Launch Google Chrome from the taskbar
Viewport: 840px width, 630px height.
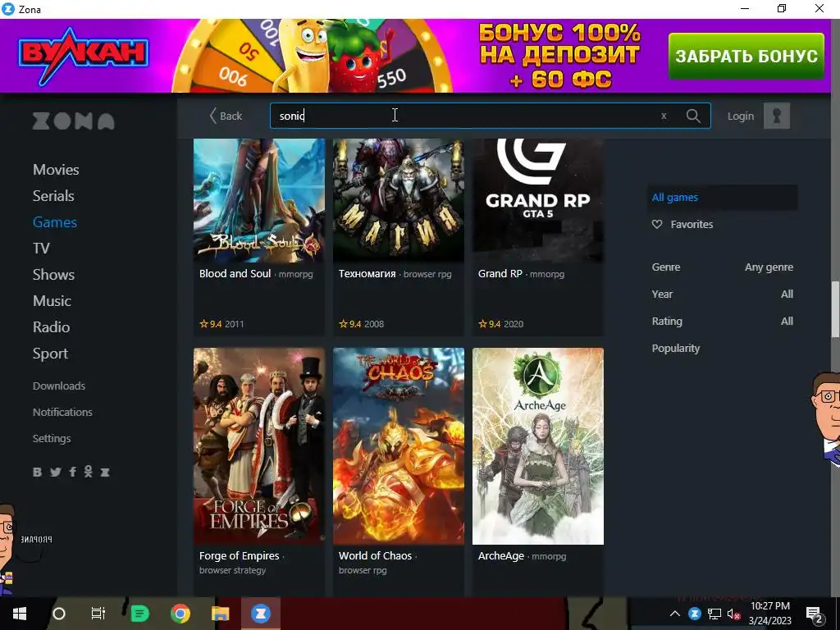180,614
